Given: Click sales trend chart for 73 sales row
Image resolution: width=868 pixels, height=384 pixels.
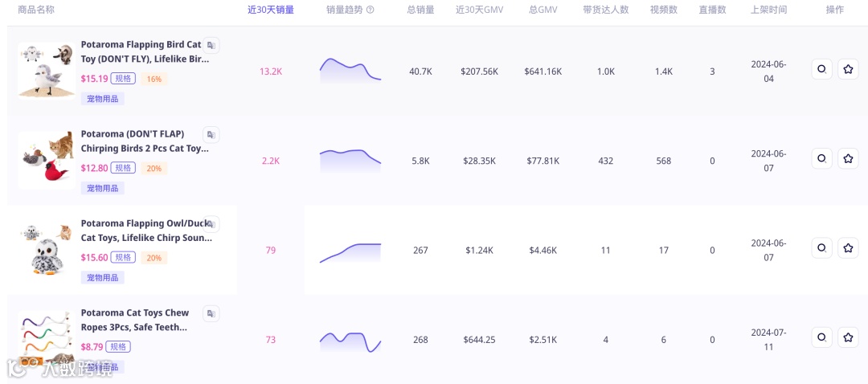Looking at the screenshot, I should pos(350,341).
